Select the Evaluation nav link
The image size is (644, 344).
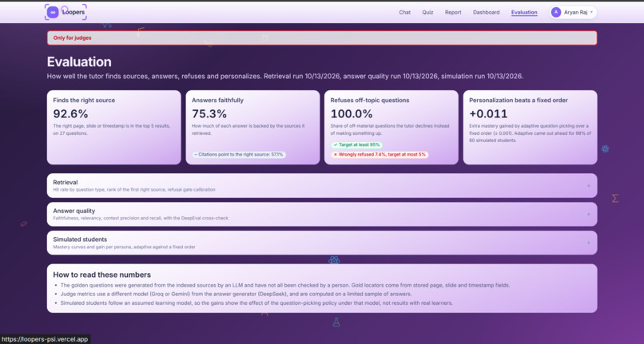[x=524, y=12]
